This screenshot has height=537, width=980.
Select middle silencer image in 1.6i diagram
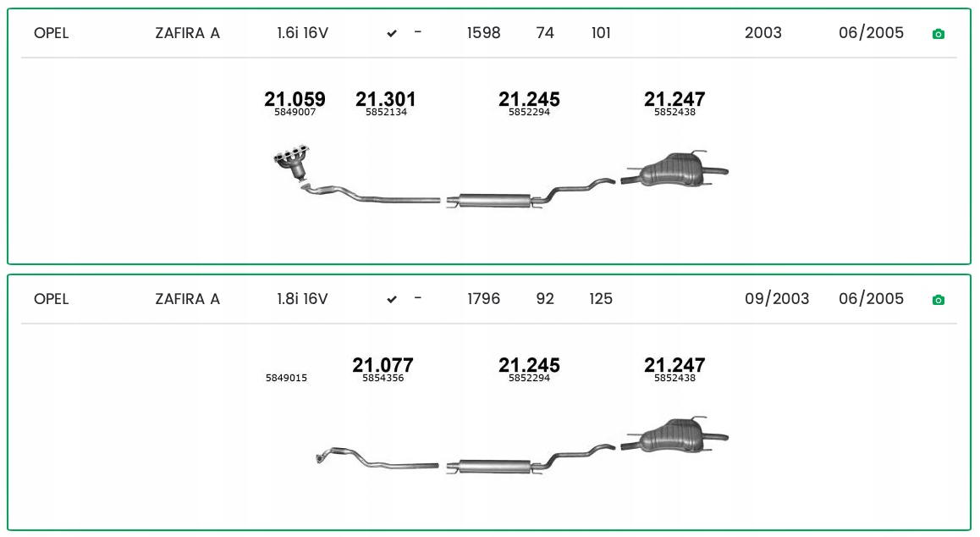495,201
